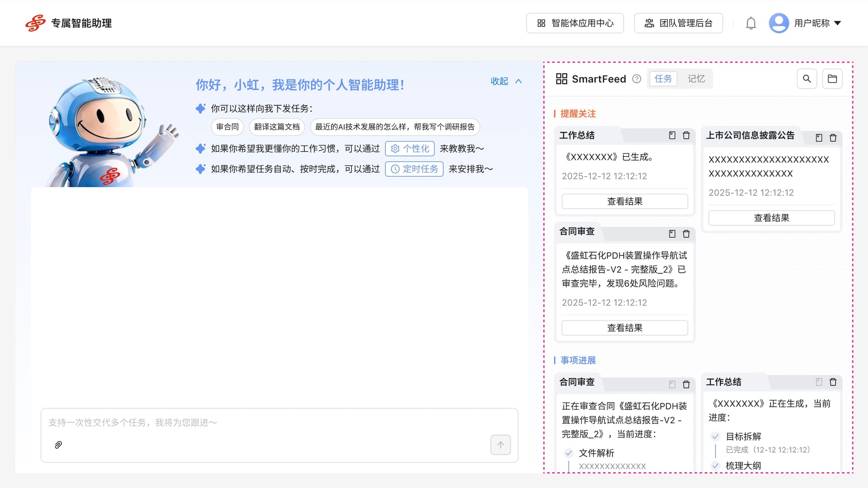Bookmark the 工作总结 reminder card
Image resolution: width=868 pixels, height=488 pixels.
pyautogui.click(x=672, y=135)
